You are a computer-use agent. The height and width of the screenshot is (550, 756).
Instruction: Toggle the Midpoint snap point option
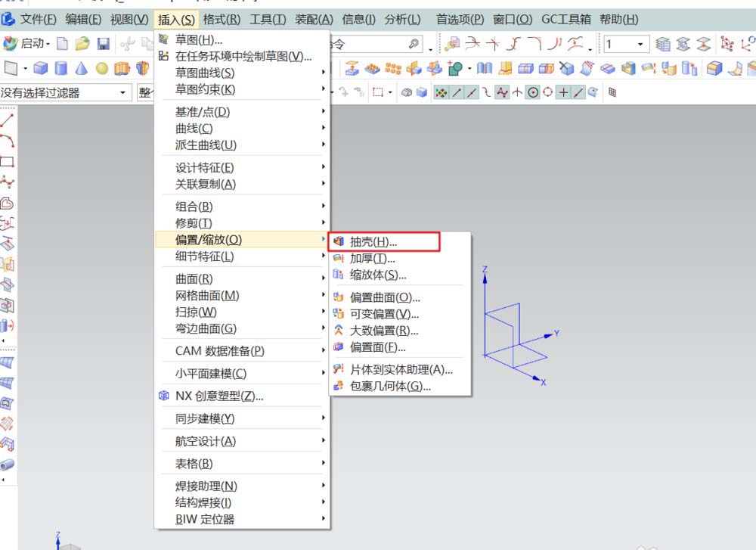click(x=470, y=92)
